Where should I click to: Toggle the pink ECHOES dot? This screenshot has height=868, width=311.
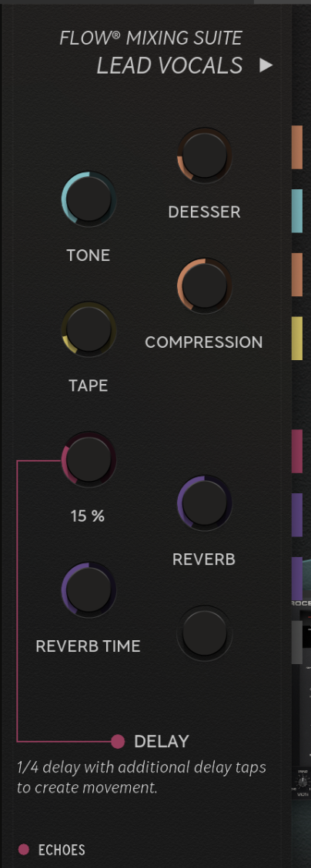click(24, 850)
